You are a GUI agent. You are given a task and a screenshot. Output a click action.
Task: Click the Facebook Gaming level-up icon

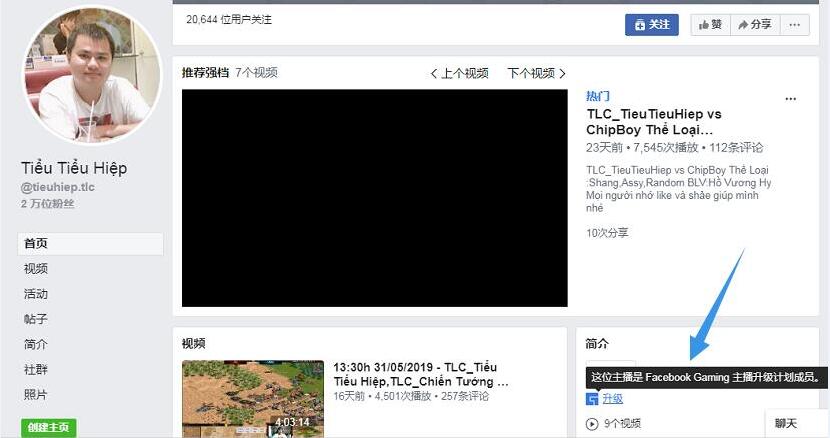click(x=592, y=399)
